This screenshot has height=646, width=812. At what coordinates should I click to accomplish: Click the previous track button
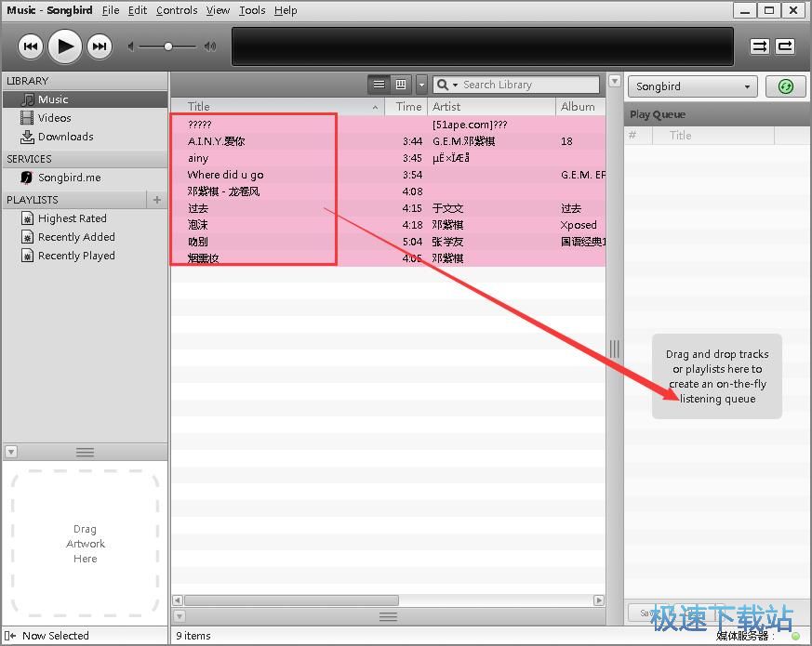click(x=31, y=46)
